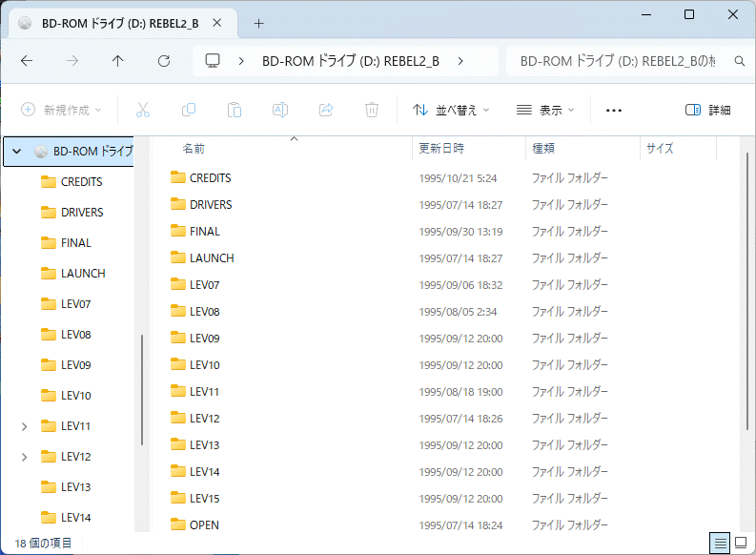This screenshot has height=555, width=756.
Task: Select LEV13 in the navigation tree
Action: pyautogui.click(x=75, y=487)
